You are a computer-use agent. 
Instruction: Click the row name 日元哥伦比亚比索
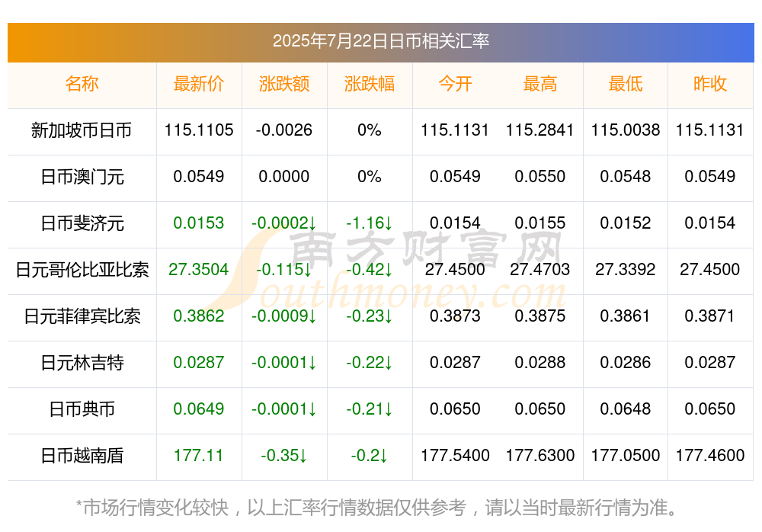(82, 269)
